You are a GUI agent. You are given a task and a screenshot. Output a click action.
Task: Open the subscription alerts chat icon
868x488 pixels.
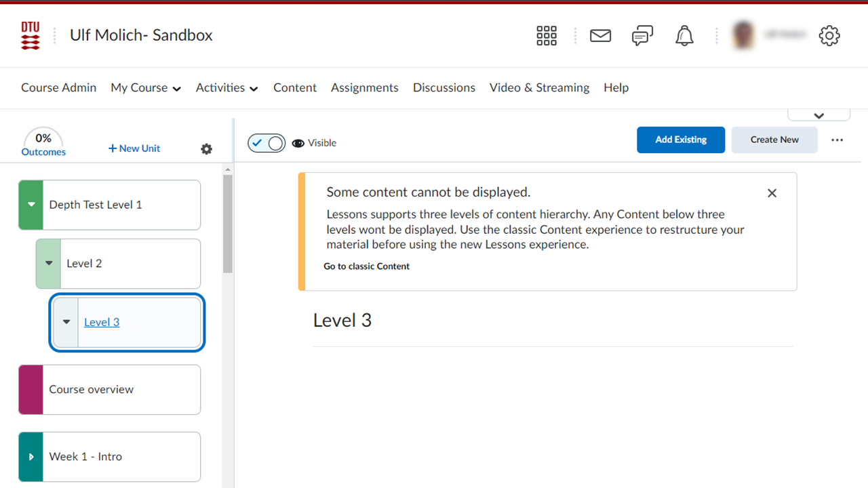(642, 36)
